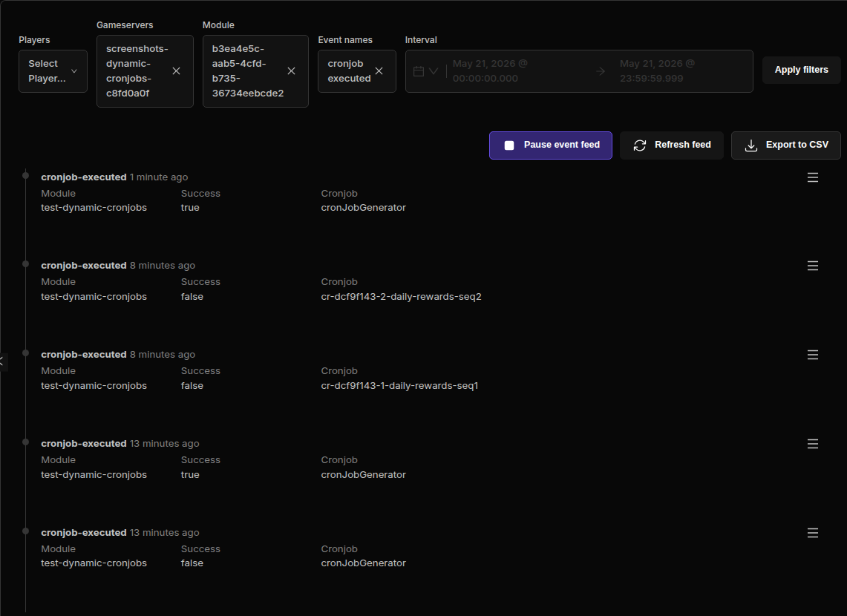Remove the cronjob executed event name filter
The image size is (847, 616).
coord(379,71)
